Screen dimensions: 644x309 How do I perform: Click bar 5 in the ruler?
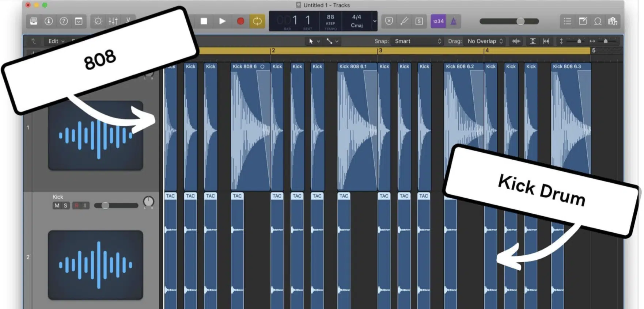point(594,51)
